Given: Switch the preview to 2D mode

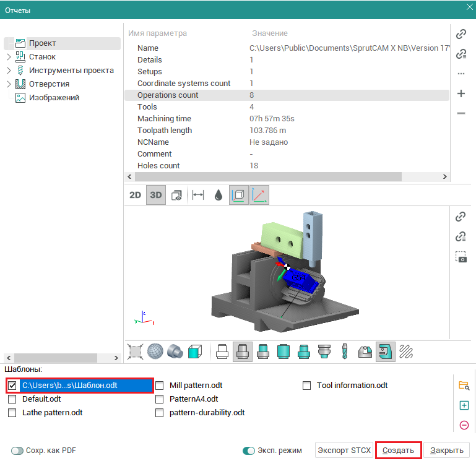Looking at the screenshot, I should [135, 195].
